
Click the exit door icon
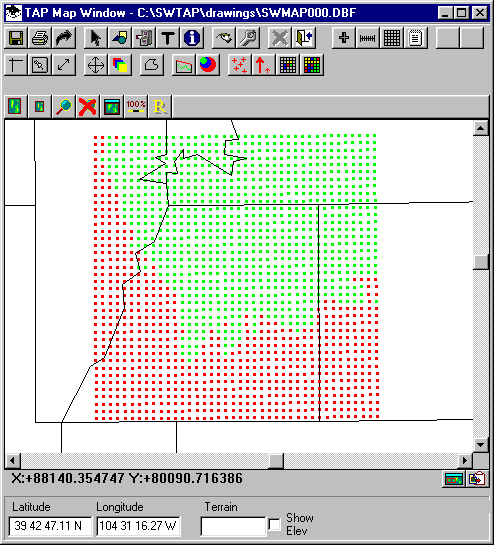tap(304, 38)
